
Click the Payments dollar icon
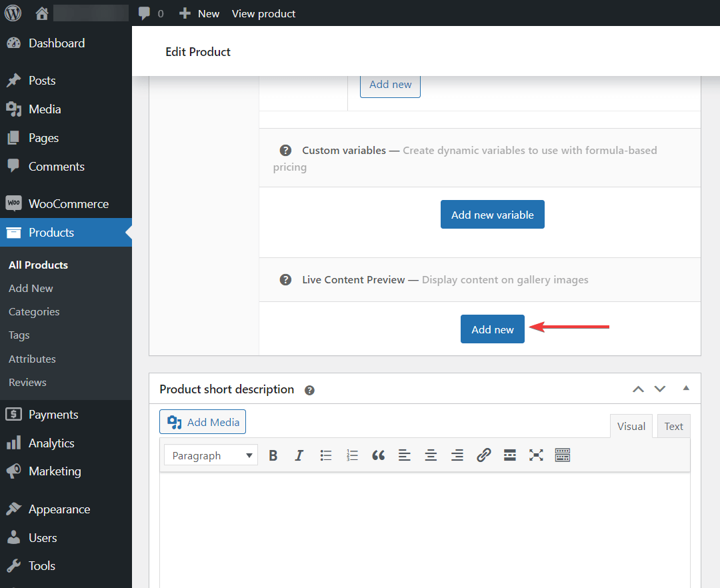click(x=14, y=414)
